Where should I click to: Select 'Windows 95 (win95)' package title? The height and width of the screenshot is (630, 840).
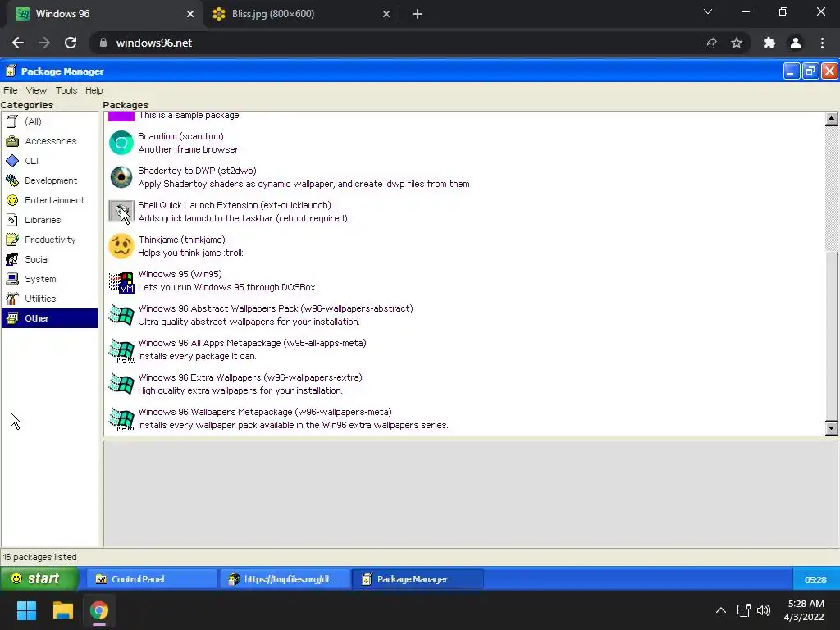180,274
